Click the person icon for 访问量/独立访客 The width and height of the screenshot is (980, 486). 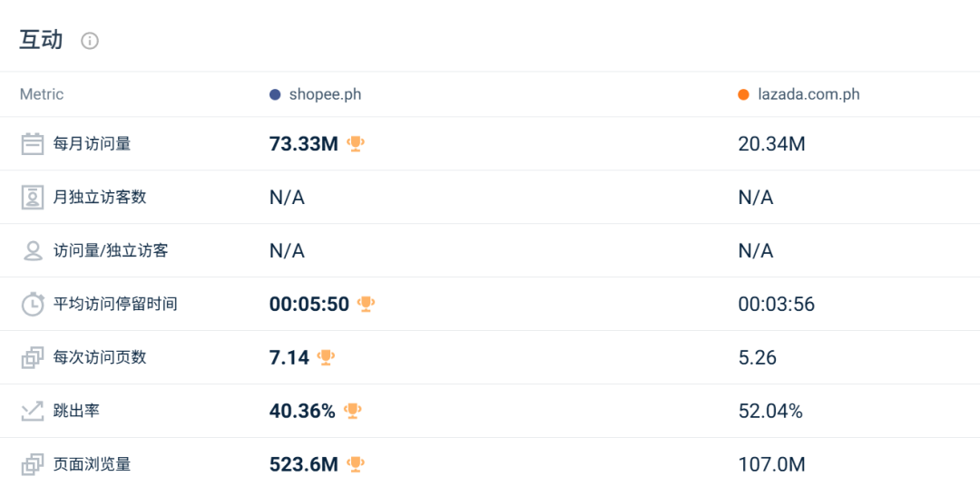click(x=33, y=251)
